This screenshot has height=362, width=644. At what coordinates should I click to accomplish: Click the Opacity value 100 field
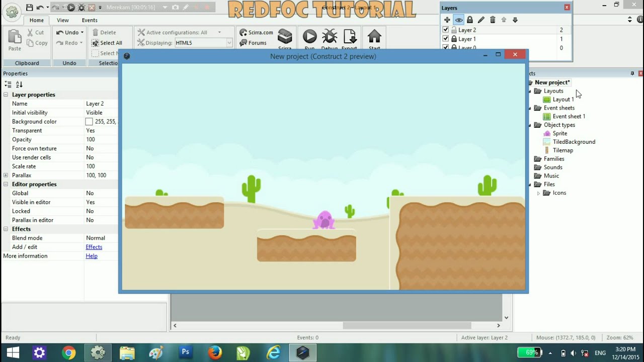[x=101, y=139]
